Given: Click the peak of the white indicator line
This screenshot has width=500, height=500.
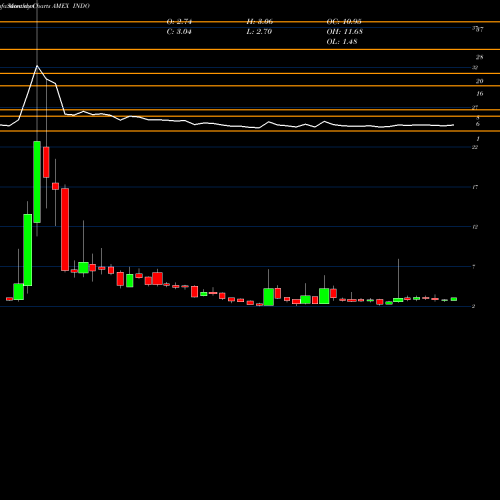Looking at the screenshot, I should coord(37,66).
